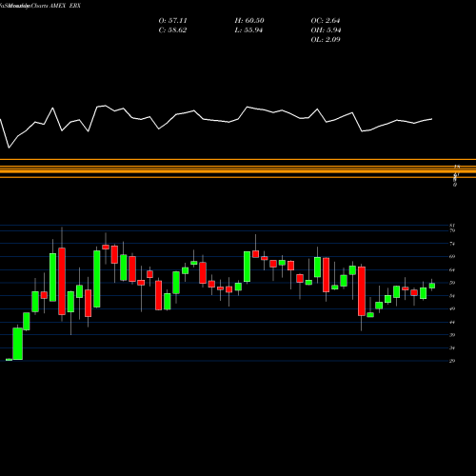476x476 pixels.
Task: Click the white indicator line's lowest dip near the chart's left edge
Action: click(9, 148)
